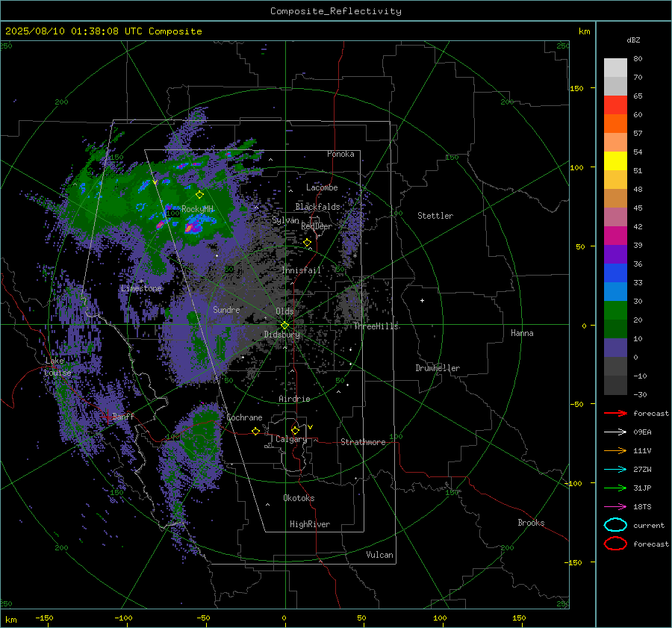Screen dimensions: 672x628
Task: Select the magenta 18TS arrow icon
Action: coord(615,507)
